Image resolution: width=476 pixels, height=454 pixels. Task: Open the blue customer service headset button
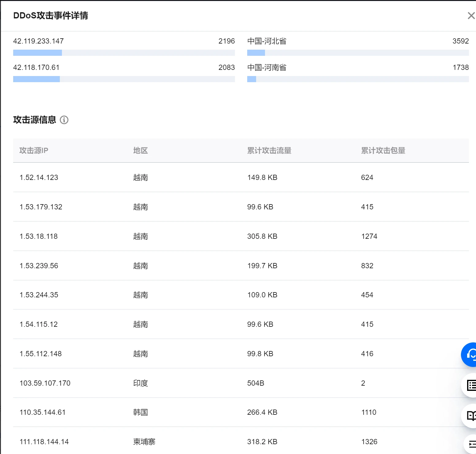tap(470, 355)
